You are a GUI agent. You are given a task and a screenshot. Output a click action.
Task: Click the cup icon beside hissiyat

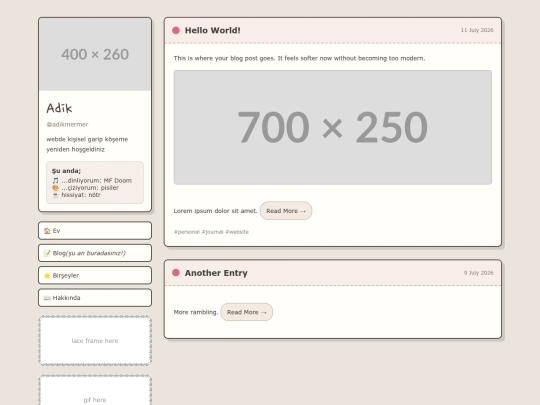pos(55,195)
